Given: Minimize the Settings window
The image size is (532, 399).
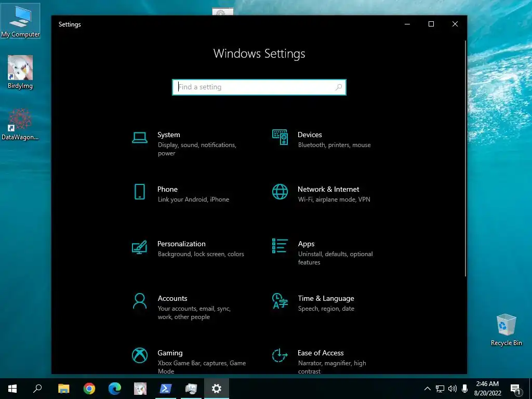Looking at the screenshot, I should [407, 24].
